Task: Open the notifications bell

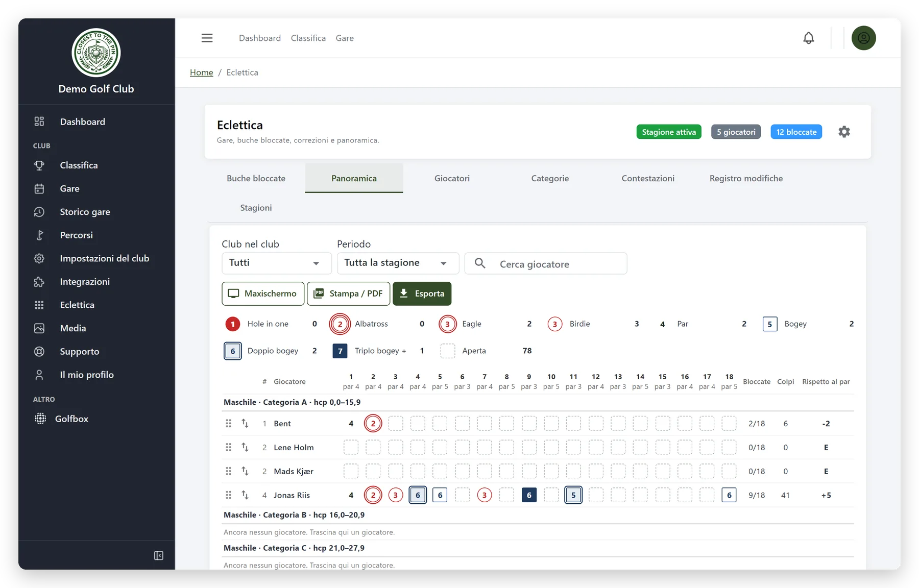Action: coord(808,38)
